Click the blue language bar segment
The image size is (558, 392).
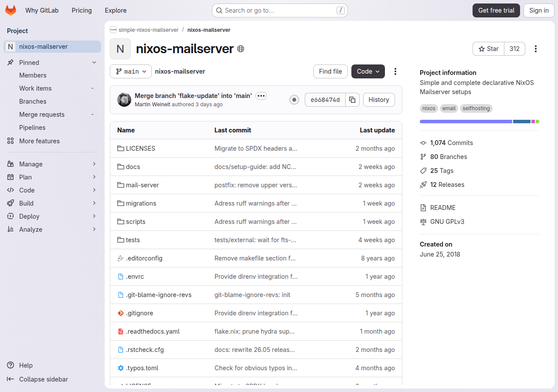pos(522,122)
